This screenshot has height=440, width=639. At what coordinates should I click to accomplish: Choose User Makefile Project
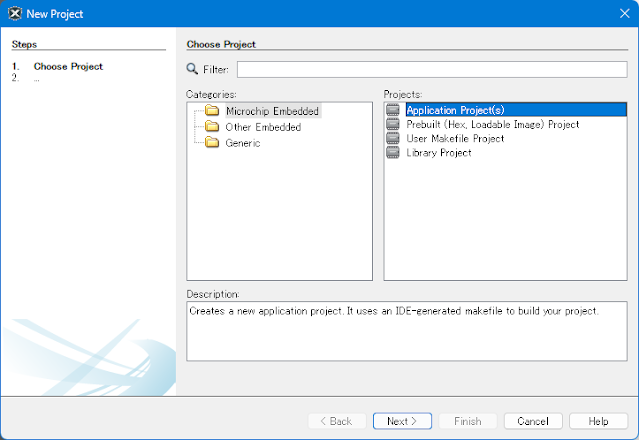point(455,139)
